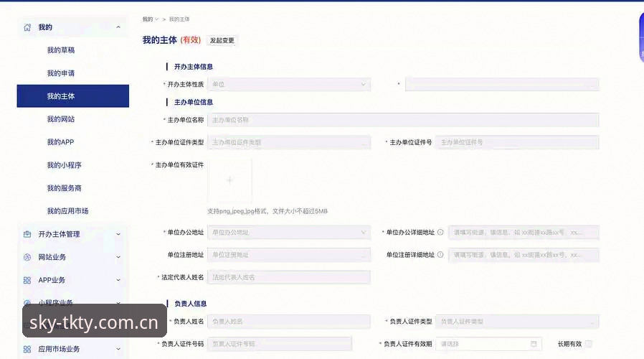The height and width of the screenshot is (359, 644).
Task: Click info icon next to 单位办公详细地址
Action: point(440,233)
